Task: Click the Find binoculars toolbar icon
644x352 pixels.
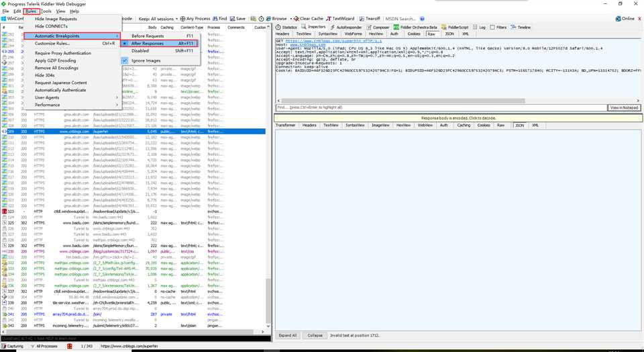Action: pos(215,19)
